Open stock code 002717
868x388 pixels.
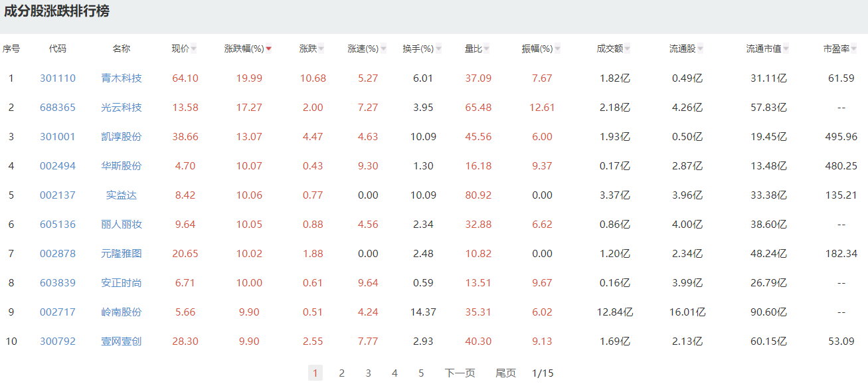[x=58, y=312]
